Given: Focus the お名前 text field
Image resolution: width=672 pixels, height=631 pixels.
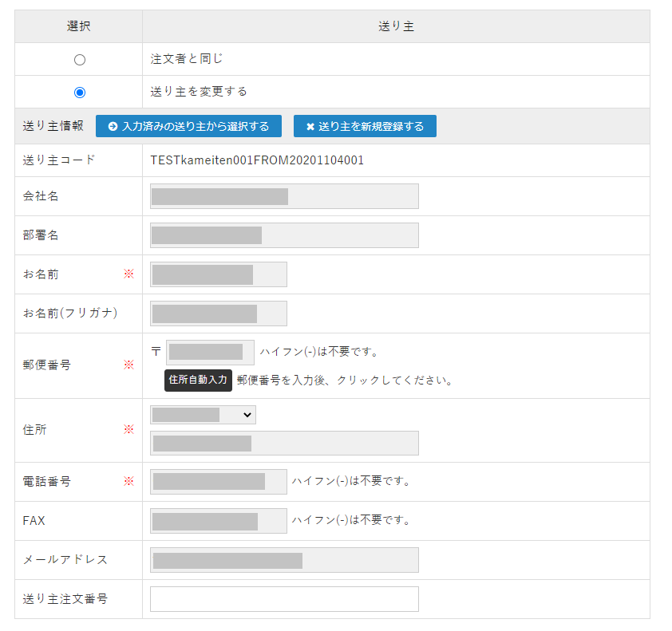Looking at the screenshot, I should point(218,274).
